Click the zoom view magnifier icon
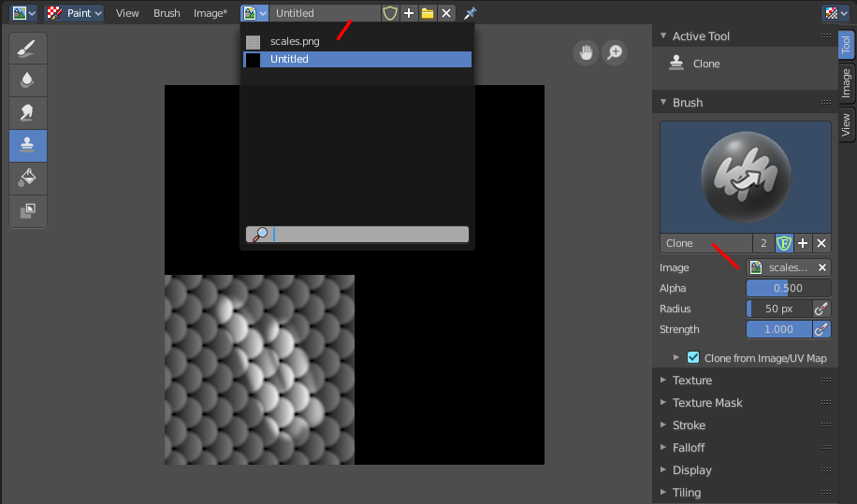 click(x=615, y=52)
